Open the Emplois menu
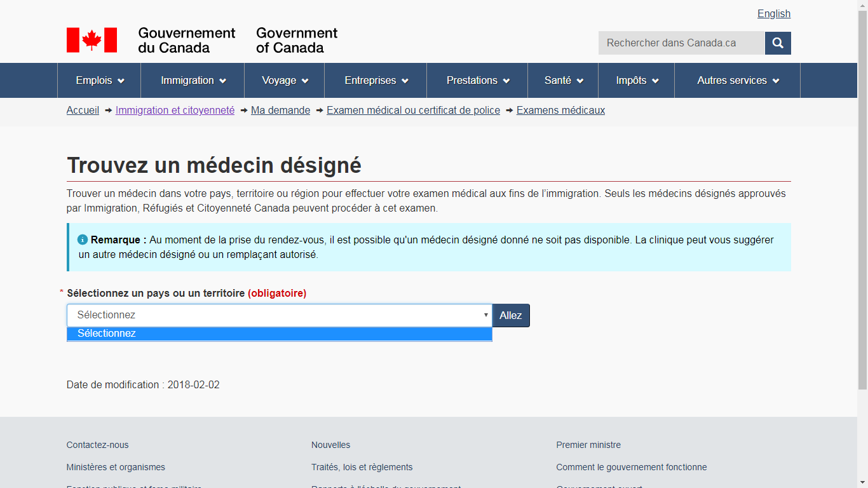The height and width of the screenshot is (488, 868). click(99, 81)
